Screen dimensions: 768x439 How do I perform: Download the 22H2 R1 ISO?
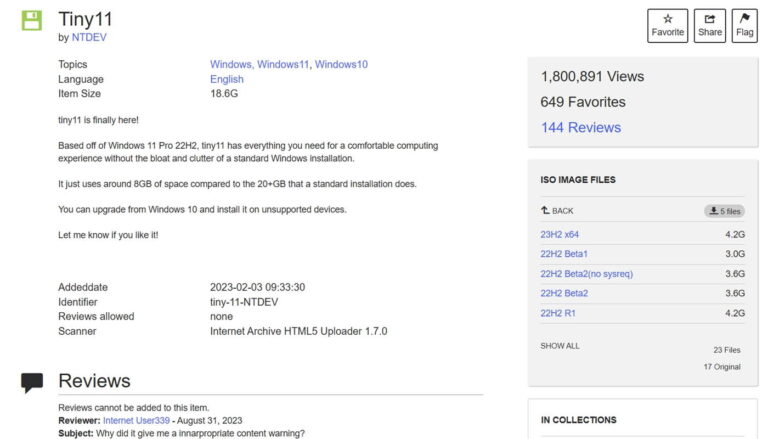click(x=558, y=313)
